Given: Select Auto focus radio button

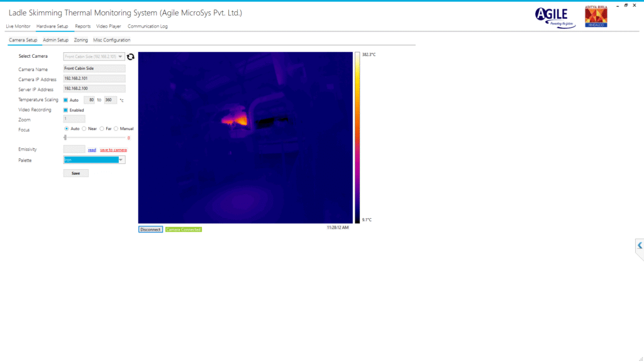Looking at the screenshot, I should pos(67,128).
